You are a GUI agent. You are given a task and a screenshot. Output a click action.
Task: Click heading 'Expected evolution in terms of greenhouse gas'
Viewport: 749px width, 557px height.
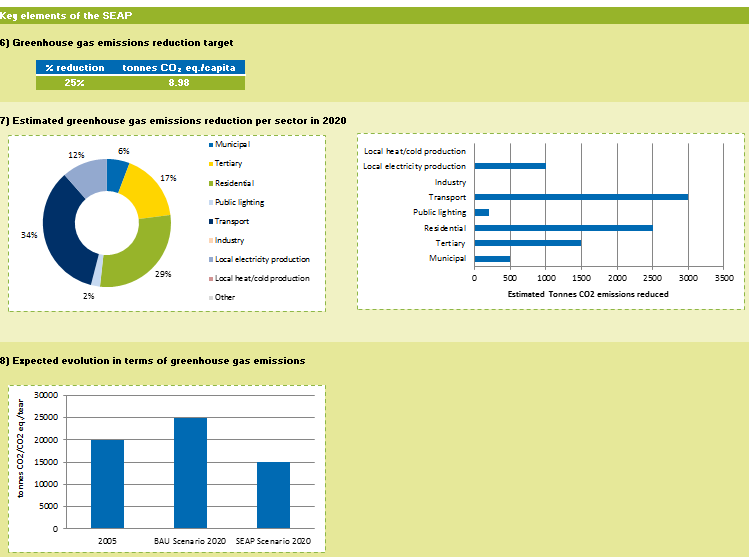[159, 361]
